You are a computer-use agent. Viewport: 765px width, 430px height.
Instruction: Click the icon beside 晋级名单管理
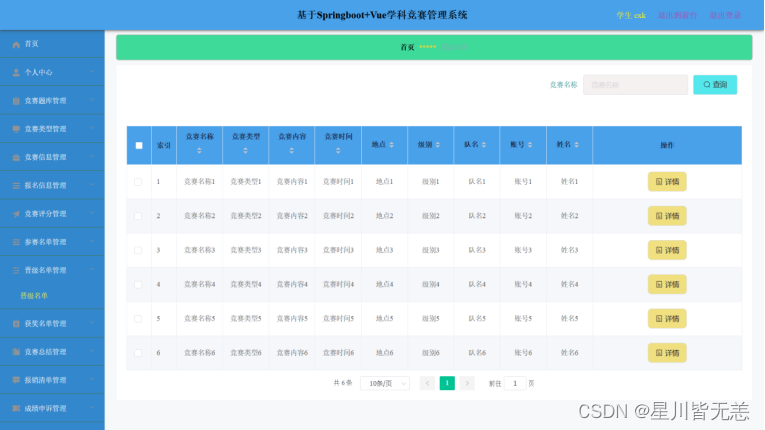[16, 270]
